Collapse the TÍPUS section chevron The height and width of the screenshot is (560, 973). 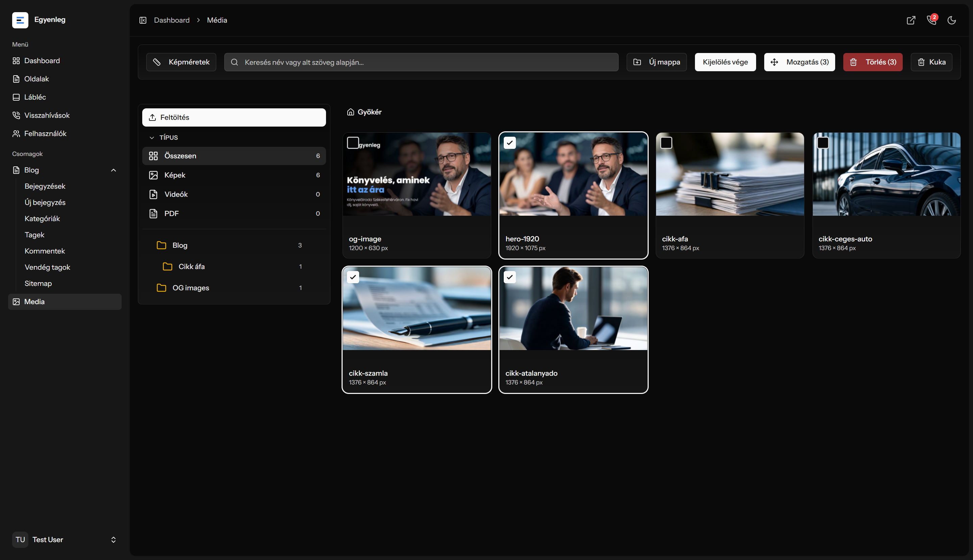[x=152, y=138]
